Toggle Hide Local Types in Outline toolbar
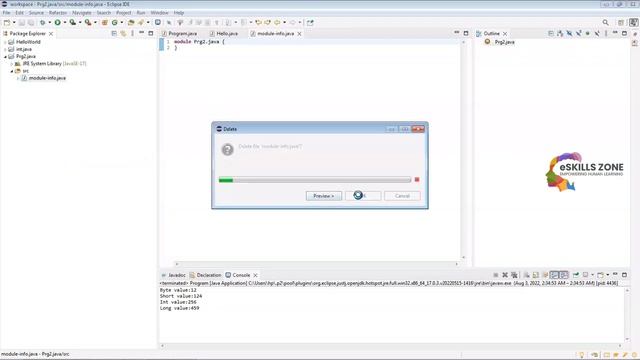The image size is (640, 360). [597, 33]
